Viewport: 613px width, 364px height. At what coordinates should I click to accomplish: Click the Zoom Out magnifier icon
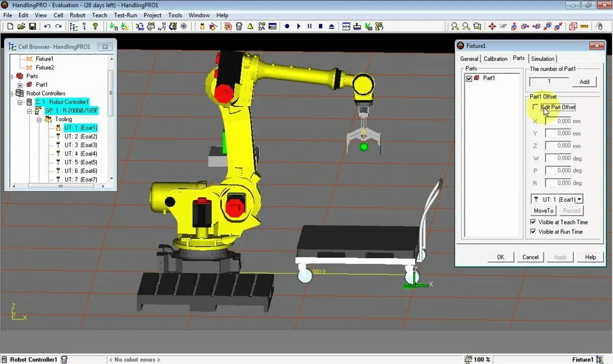pos(466,26)
